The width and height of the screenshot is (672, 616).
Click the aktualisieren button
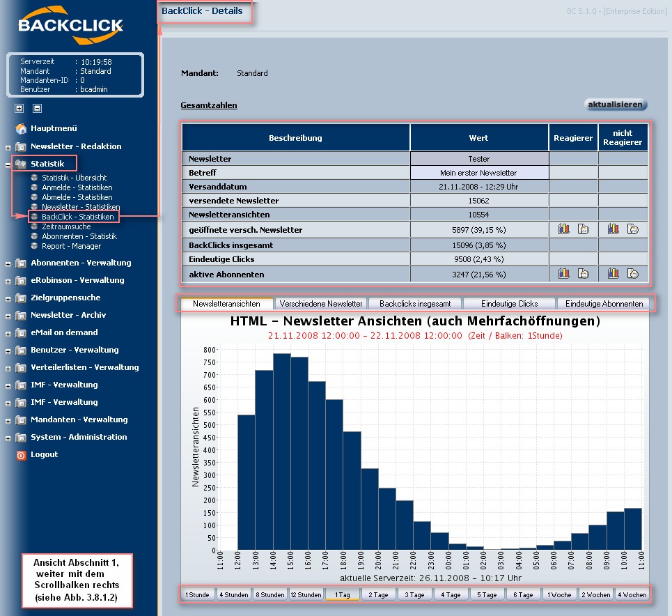tap(616, 105)
